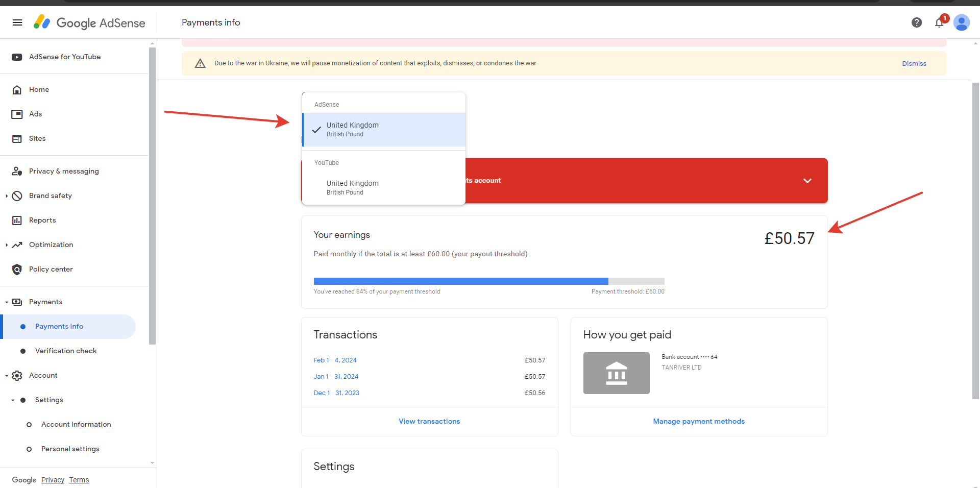Click the Home house icon
Screen dimensions: 980x488
click(x=17, y=90)
